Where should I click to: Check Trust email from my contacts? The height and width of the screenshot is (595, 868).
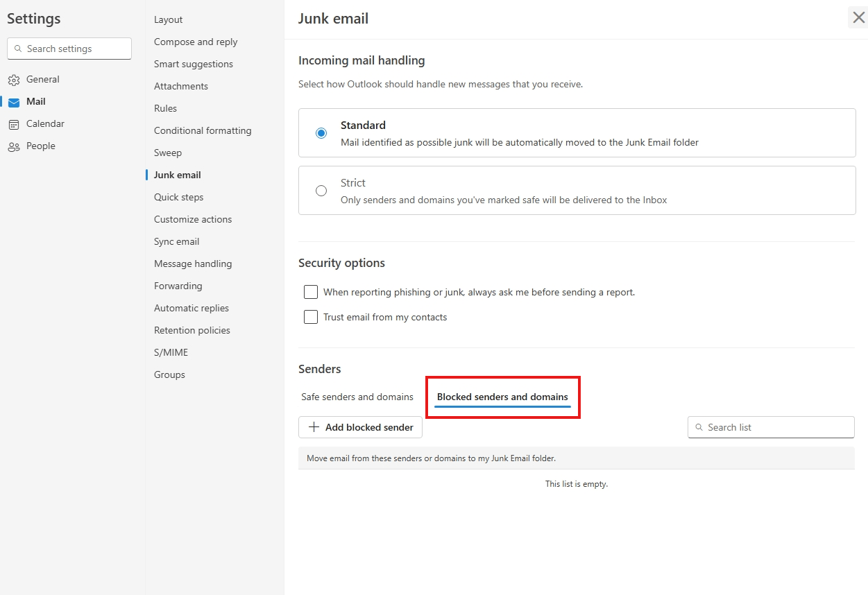(311, 317)
